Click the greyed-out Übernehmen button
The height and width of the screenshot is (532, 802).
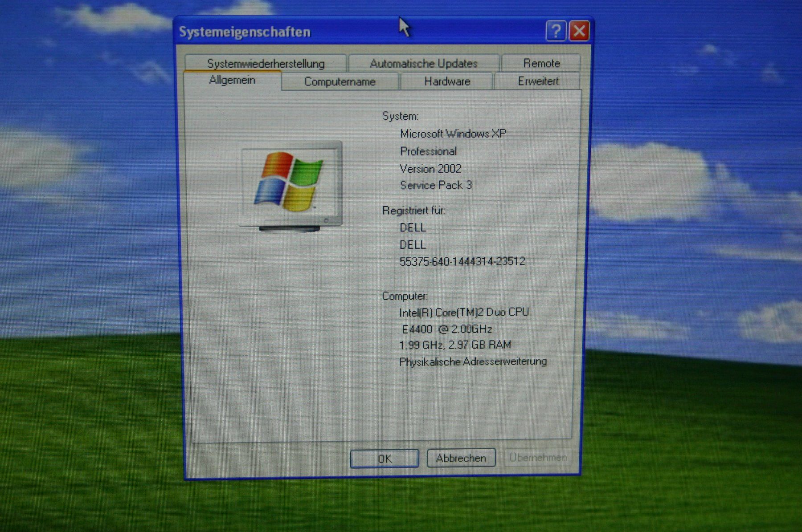(538, 457)
